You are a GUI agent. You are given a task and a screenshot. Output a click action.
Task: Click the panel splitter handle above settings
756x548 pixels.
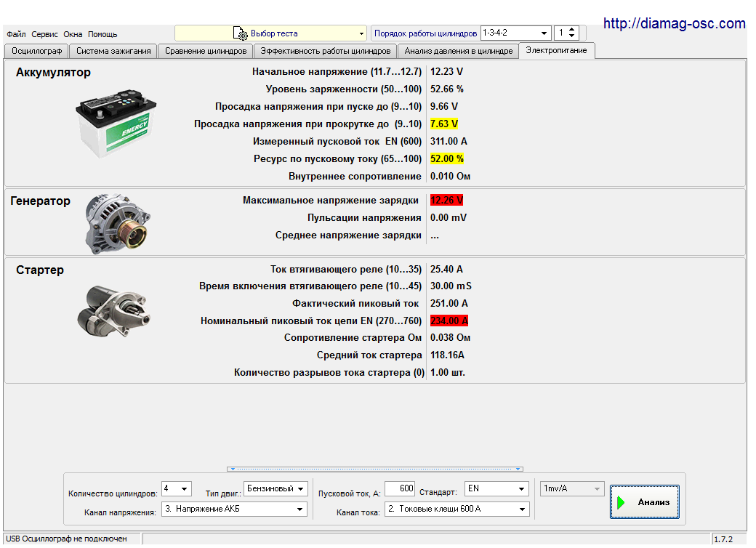coord(375,469)
